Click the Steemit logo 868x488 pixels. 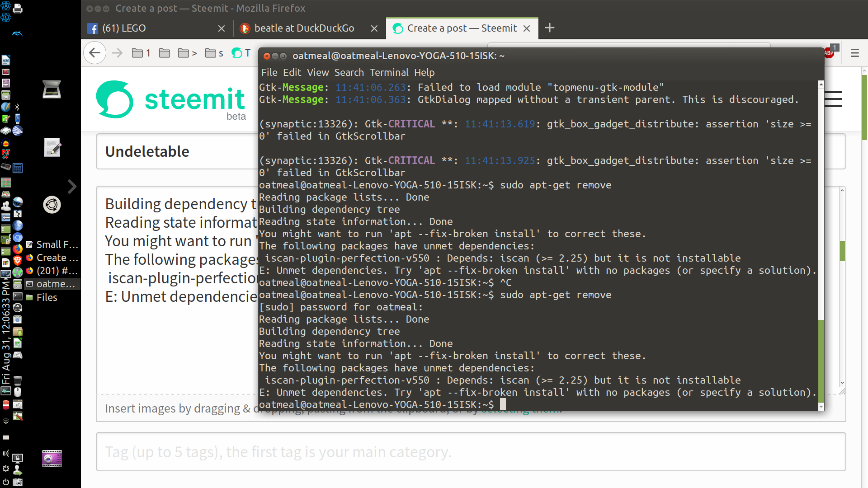[170, 99]
